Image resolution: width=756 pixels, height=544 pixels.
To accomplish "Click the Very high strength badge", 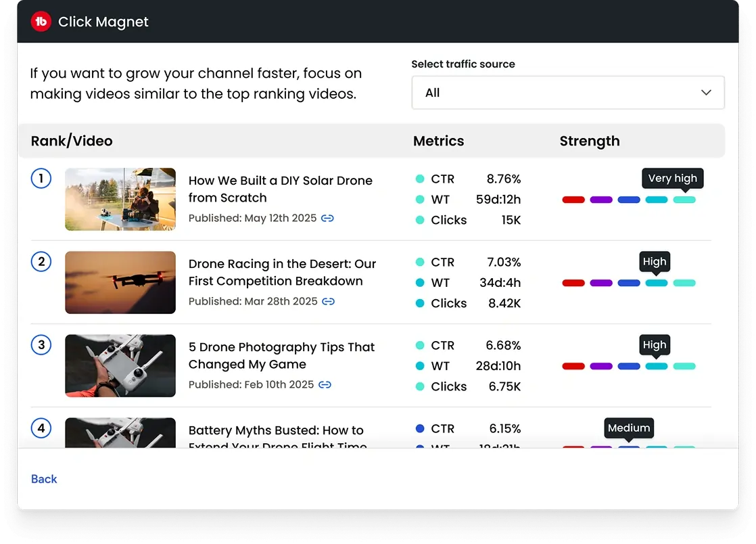I will (672, 178).
